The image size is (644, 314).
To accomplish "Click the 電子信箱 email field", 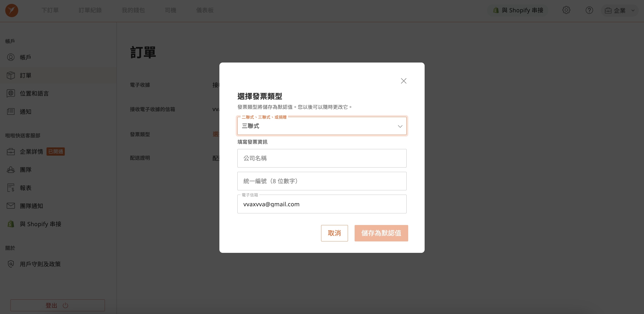I will click(322, 204).
